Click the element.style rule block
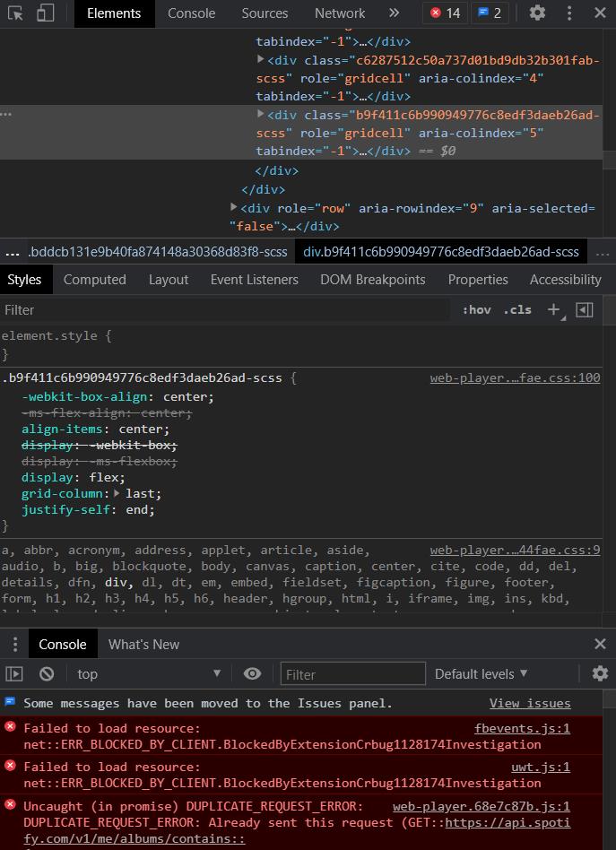 301,345
